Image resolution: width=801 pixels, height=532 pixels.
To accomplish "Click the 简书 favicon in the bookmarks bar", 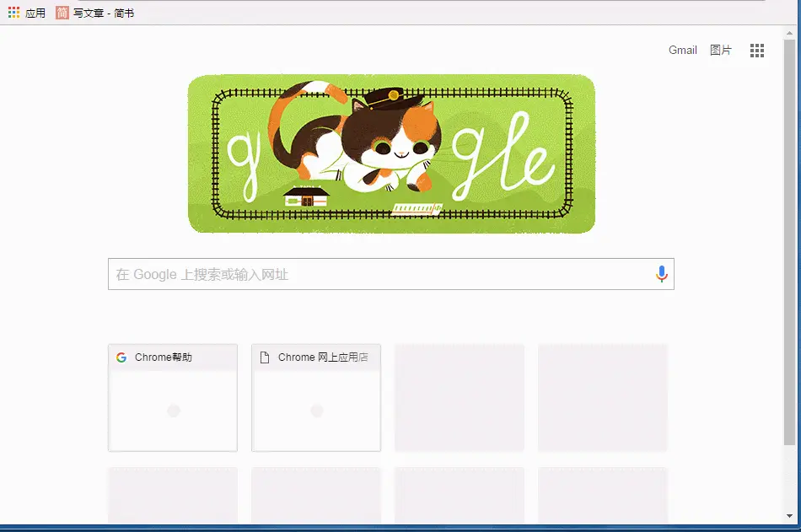I will [62, 13].
